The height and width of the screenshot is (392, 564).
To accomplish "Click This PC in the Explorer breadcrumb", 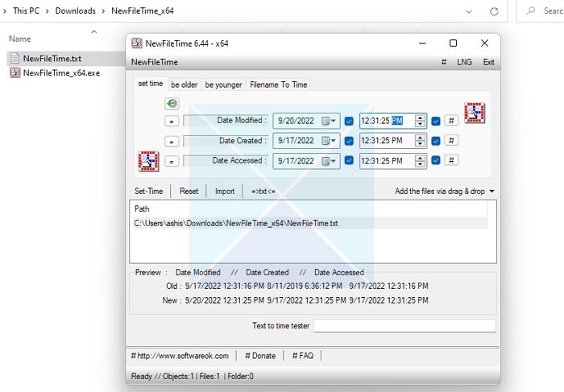I will pyautogui.click(x=26, y=10).
